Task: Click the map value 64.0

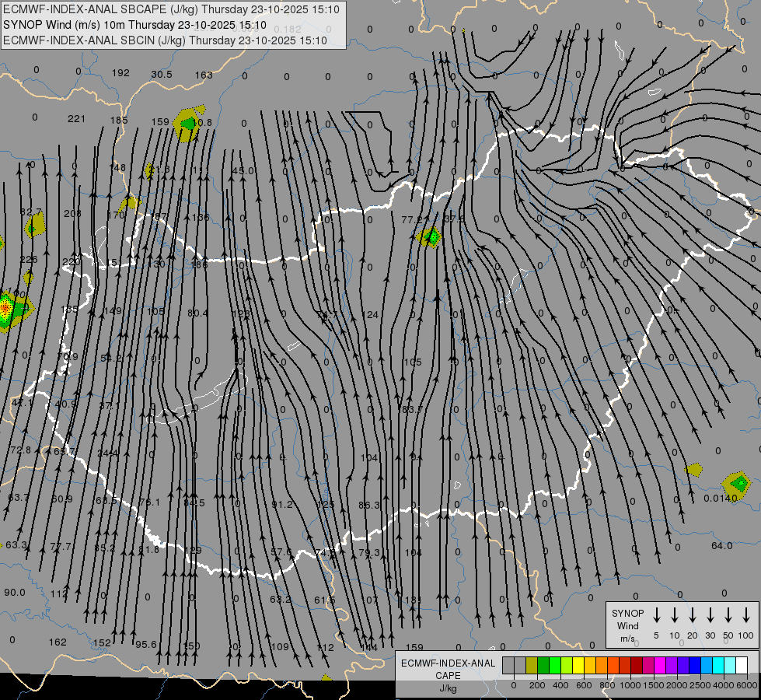Action: point(721,545)
